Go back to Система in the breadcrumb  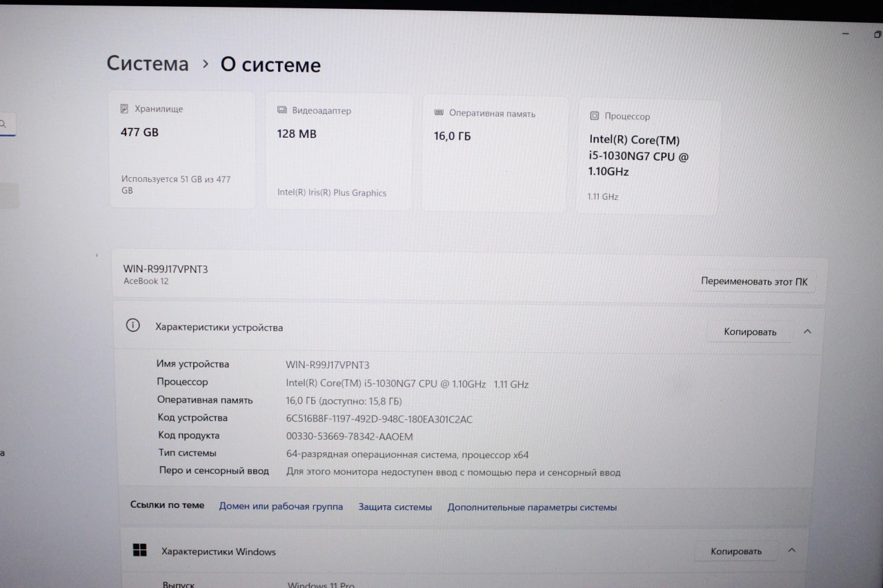(148, 63)
